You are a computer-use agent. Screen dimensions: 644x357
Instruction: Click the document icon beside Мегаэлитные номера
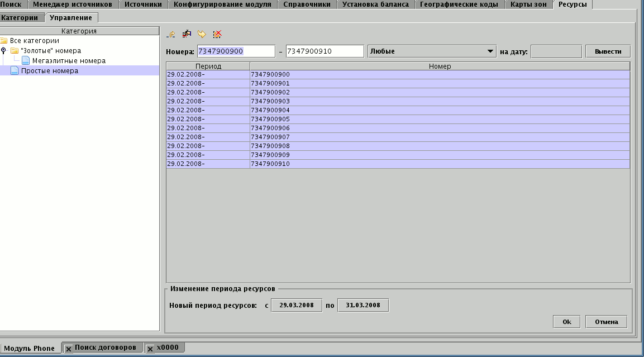[26, 61]
